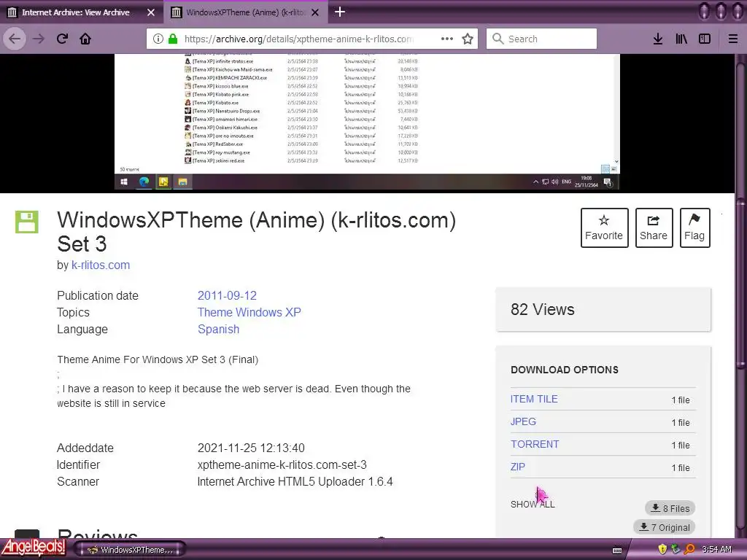
Task: Click Internet Archive HTML5 Uploader 1.6.4 text
Action: point(295,481)
